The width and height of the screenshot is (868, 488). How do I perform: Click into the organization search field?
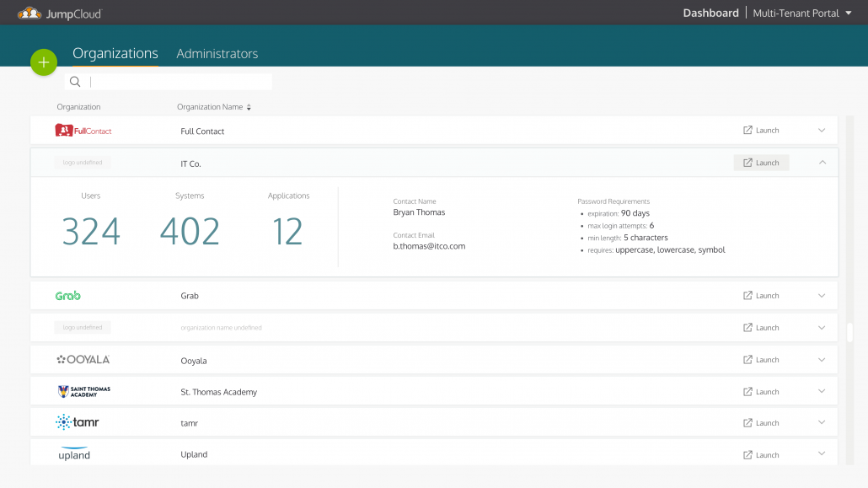pos(179,82)
